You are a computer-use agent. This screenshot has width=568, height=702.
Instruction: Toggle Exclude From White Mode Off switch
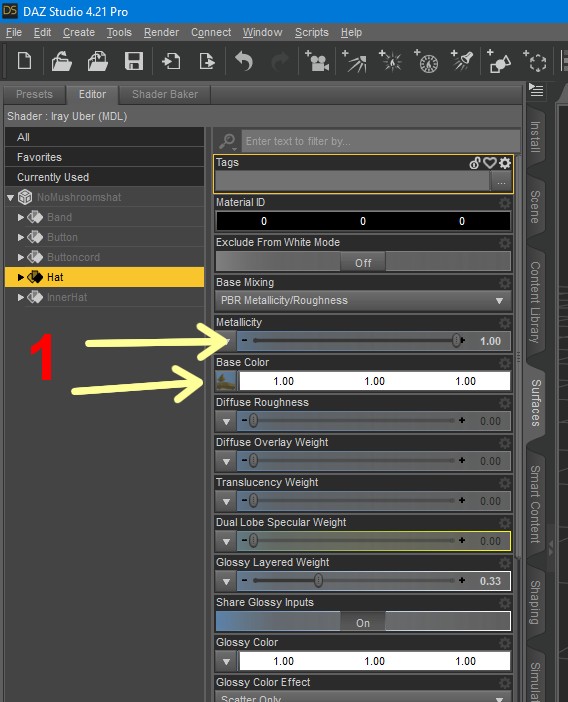[363, 262]
